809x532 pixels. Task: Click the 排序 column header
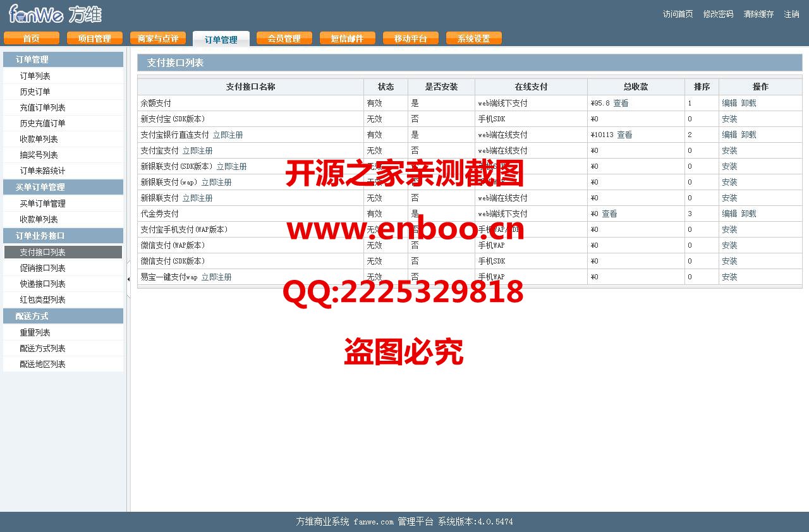click(x=702, y=87)
